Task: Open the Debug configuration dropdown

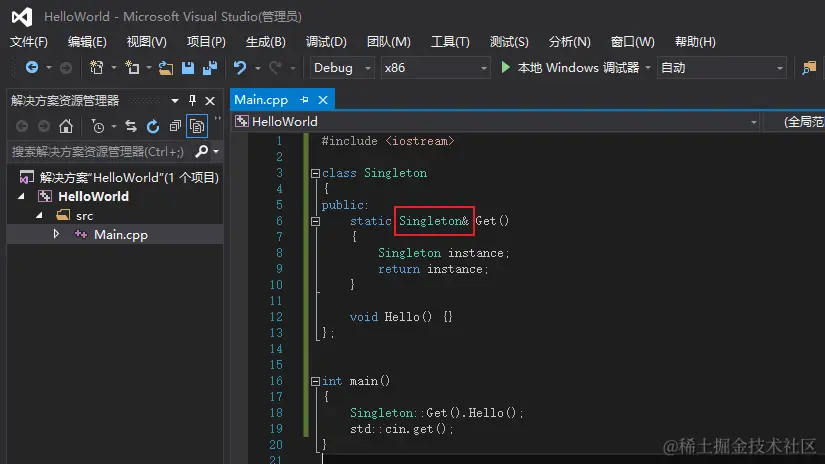Action: 342,68
